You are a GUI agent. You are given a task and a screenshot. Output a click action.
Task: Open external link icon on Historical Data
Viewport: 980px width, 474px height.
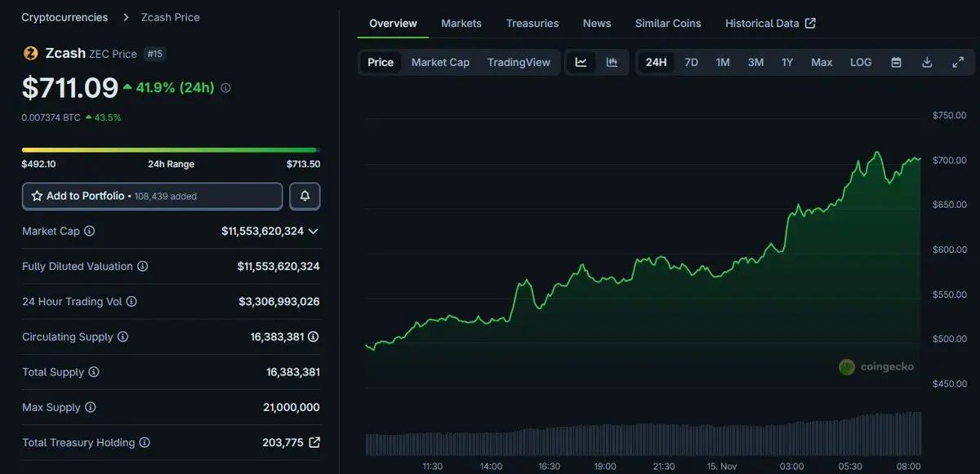(x=810, y=23)
